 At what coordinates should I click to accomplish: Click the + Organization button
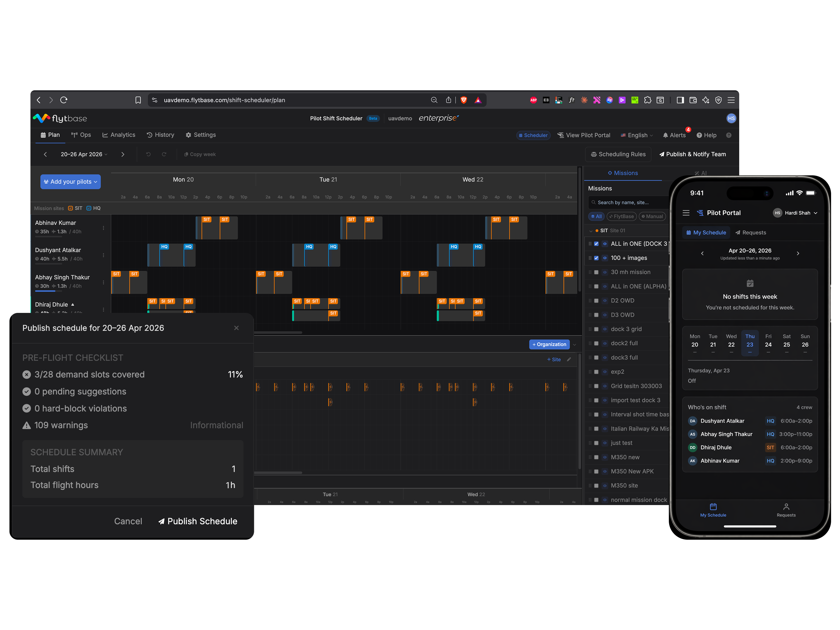[x=549, y=344]
